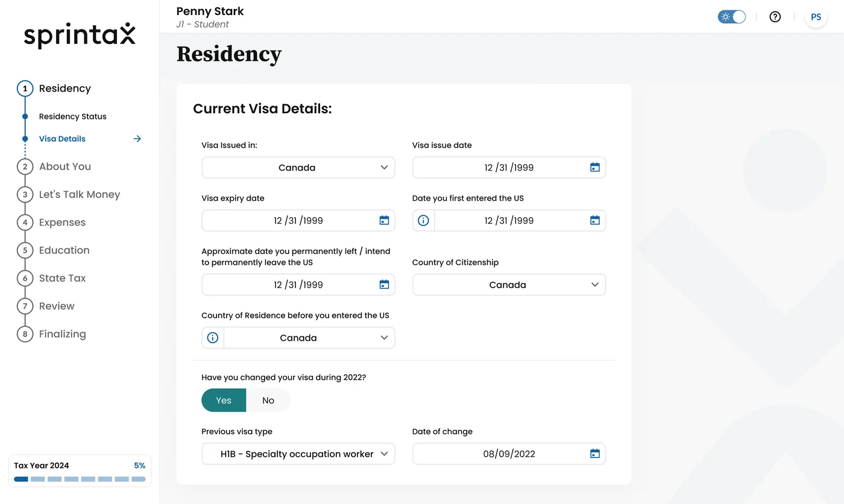Click the Sprintax logo
Screen dimensions: 844x504
tap(80, 35)
